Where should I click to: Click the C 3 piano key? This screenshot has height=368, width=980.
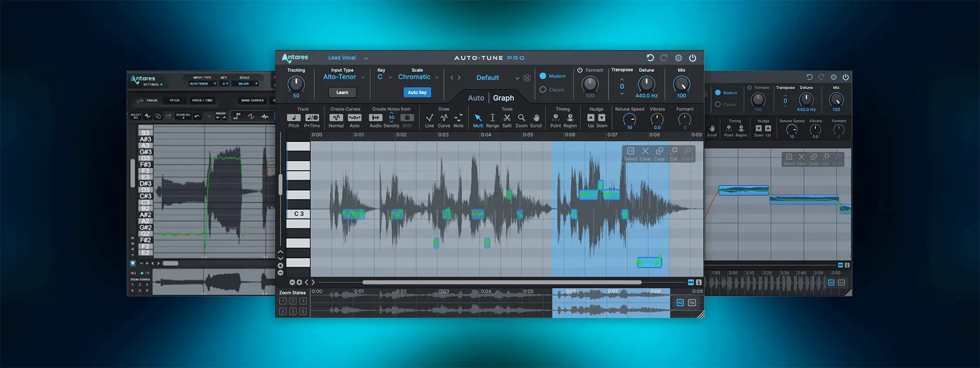[x=298, y=214]
